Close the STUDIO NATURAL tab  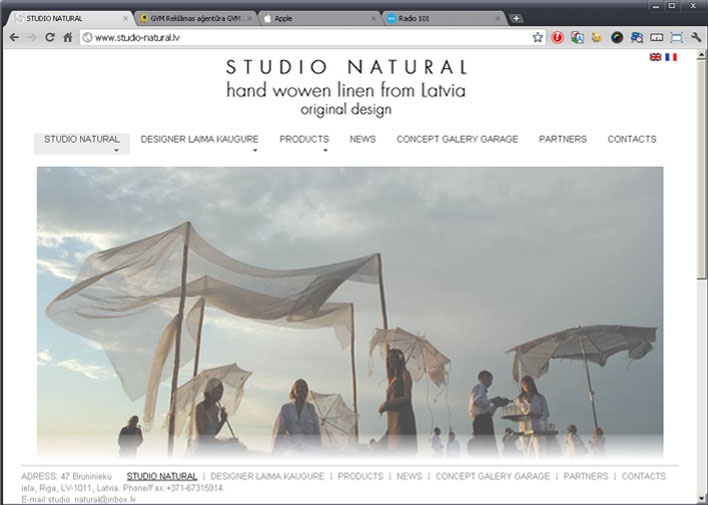click(x=126, y=19)
